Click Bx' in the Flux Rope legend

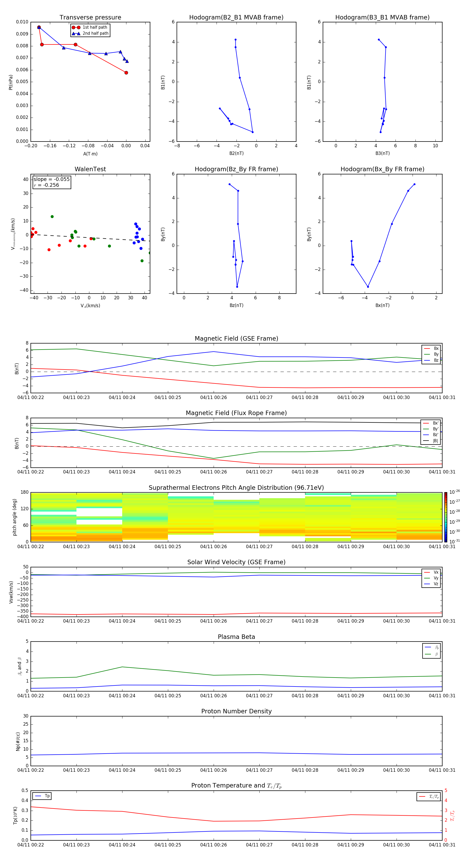pos(431,423)
